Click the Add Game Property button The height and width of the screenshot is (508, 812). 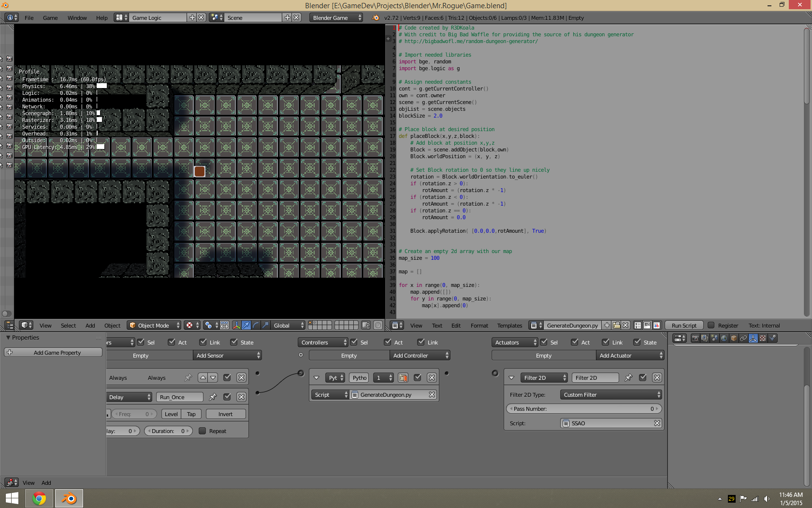[53, 353]
